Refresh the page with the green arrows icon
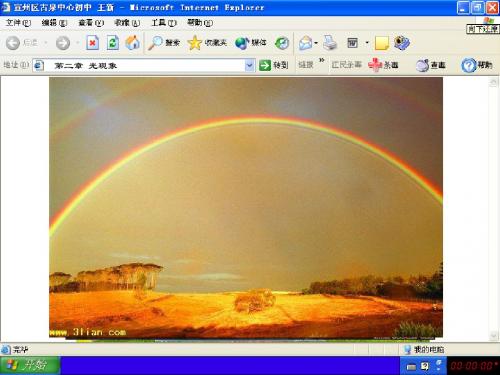Image resolution: width=500 pixels, height=375 pixels. (113, 43)
